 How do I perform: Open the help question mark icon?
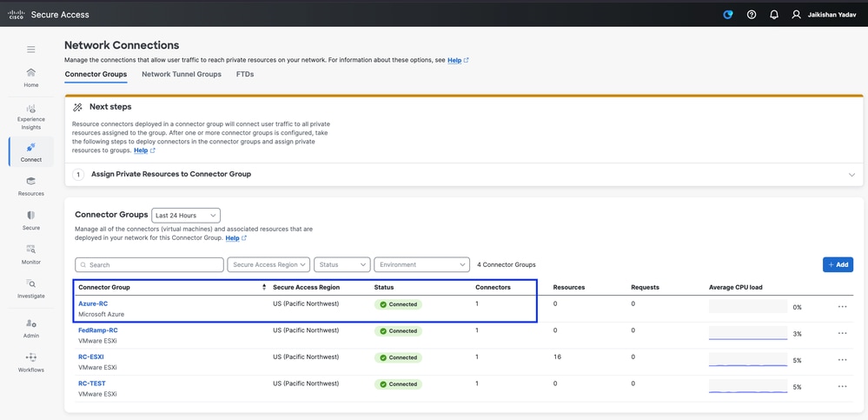[x=752, y=15]
